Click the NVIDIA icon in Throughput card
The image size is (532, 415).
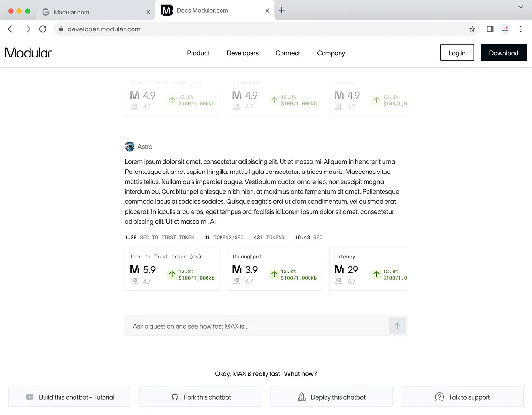pos(237,281)
